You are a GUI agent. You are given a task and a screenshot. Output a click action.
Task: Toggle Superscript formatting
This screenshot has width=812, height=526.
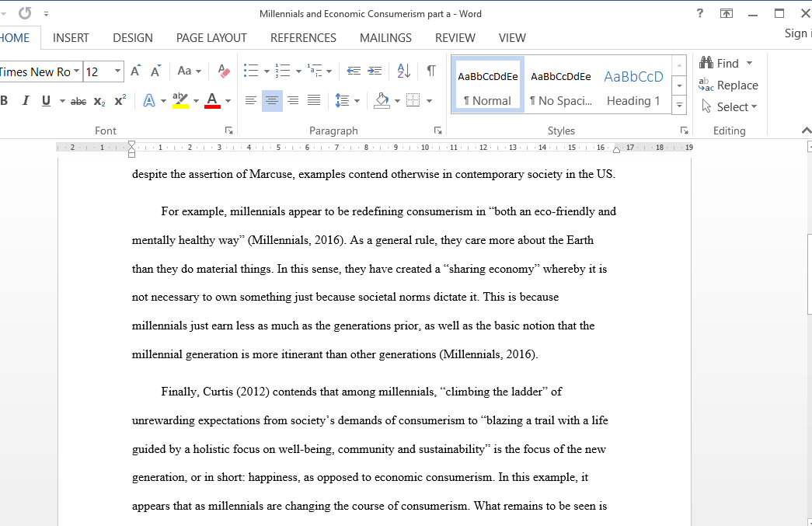(x=120, y=100)
